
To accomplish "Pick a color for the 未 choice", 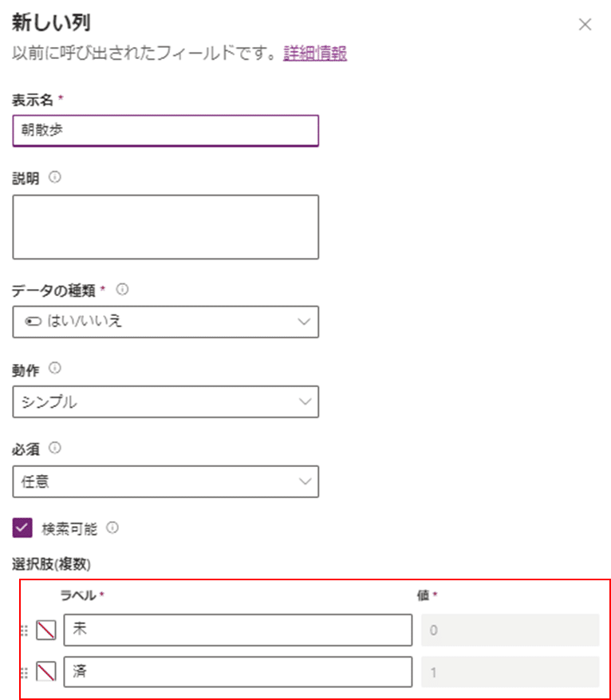I will [46, 630].
